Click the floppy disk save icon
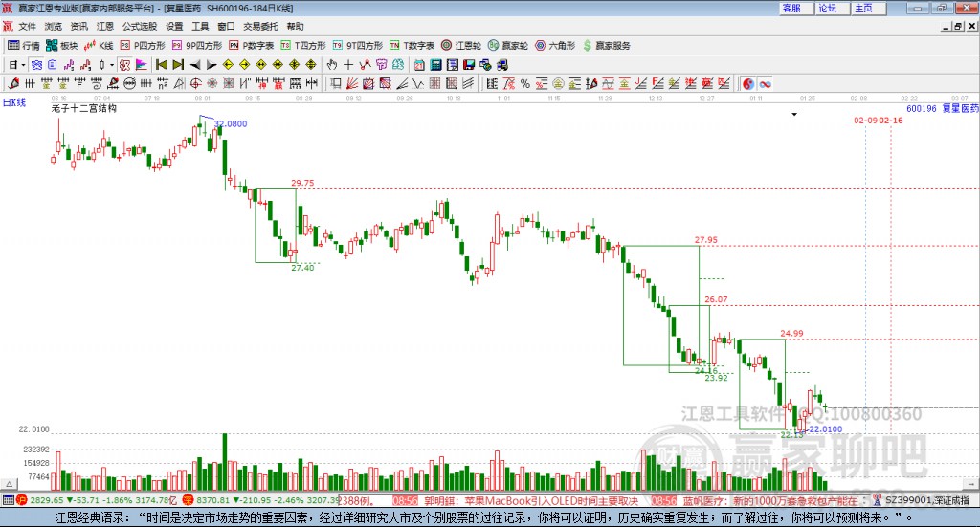Screen dimensions: 980x527 (469, 65)
